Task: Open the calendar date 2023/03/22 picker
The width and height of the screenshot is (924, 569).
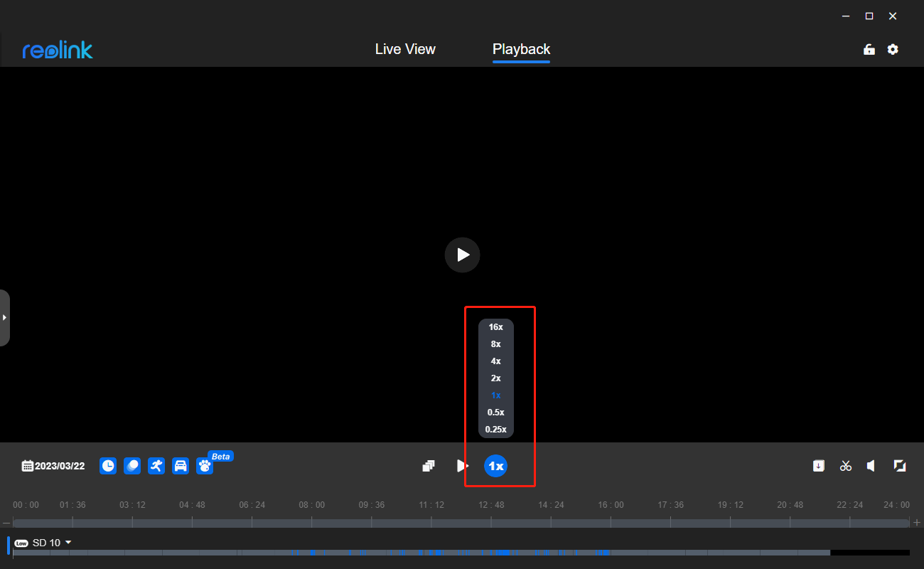Action: click(53, 466)
